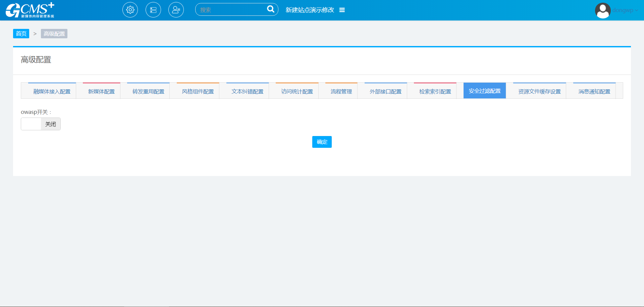Switch to 文本纠错配置 tab
The width and height of the screenshot is (644, 307).
tap(248, 91)
